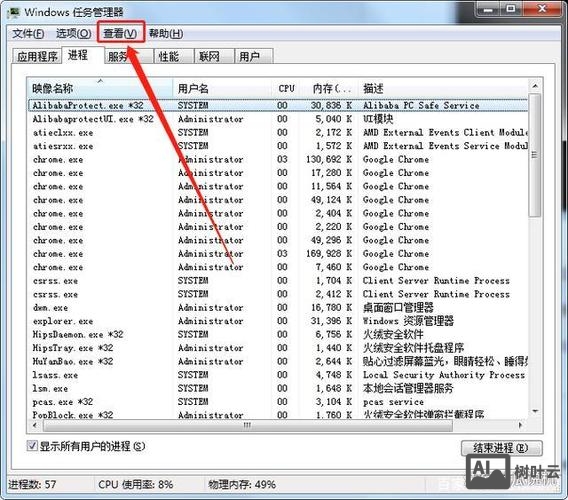Select the AlibabaProtect.exe *32 process
568x500 pixels.
point(278,105)
